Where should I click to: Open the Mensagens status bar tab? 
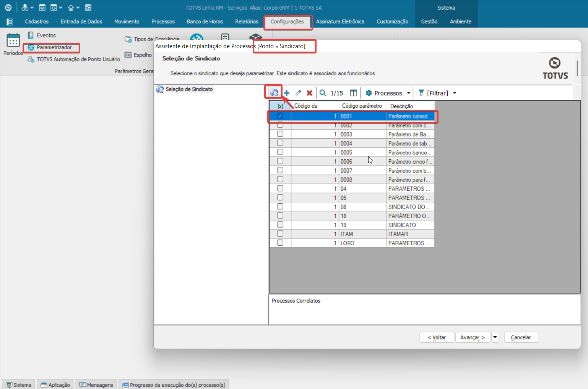[x=96, y=384]
